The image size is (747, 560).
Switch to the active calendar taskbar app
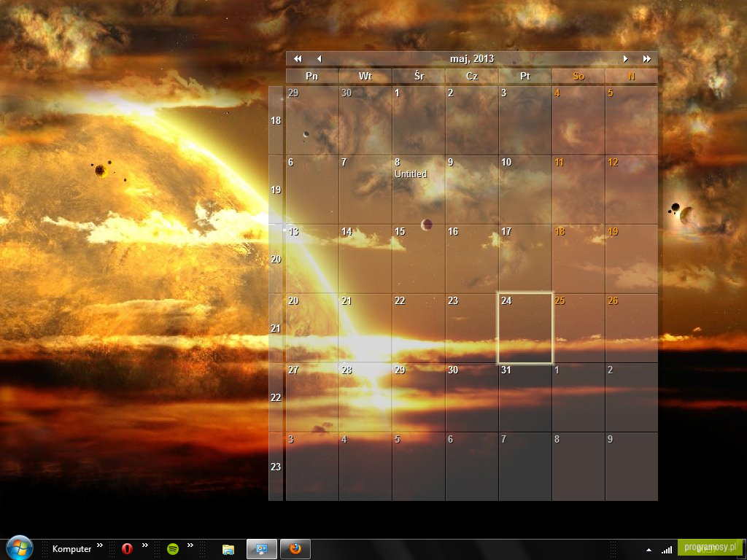(262, 549)
